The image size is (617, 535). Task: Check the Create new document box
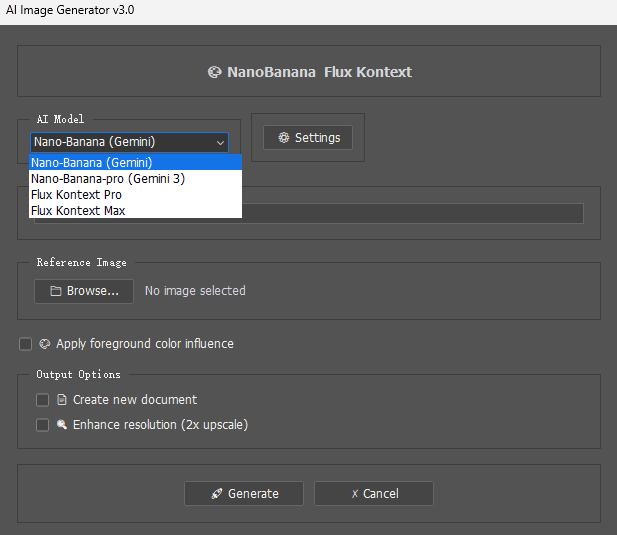coord(43,400)
